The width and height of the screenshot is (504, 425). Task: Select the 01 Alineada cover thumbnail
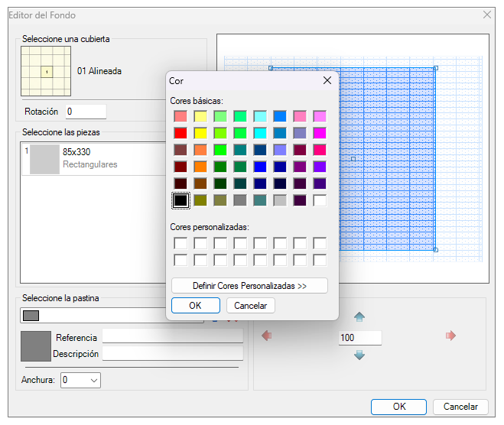46,71
